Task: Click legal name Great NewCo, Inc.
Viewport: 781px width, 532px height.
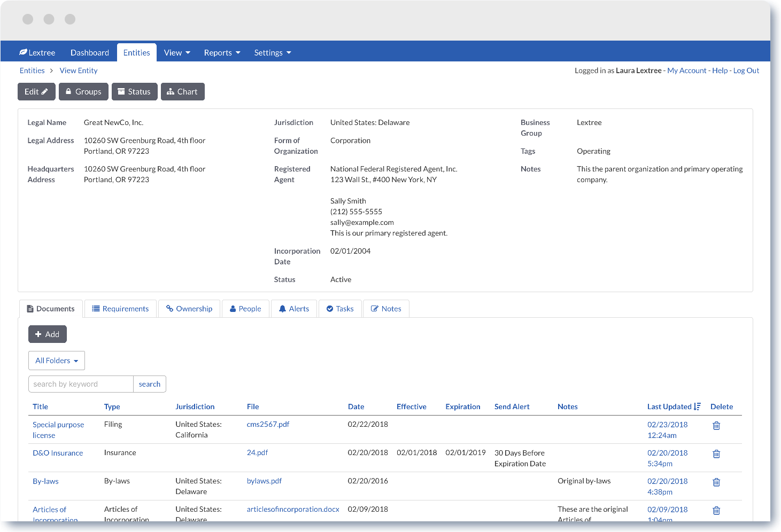Action: [113, 122]
